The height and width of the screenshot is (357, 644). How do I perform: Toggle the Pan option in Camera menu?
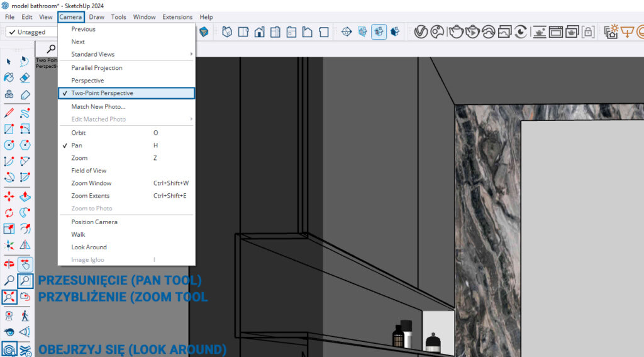(x=77, y=145)
